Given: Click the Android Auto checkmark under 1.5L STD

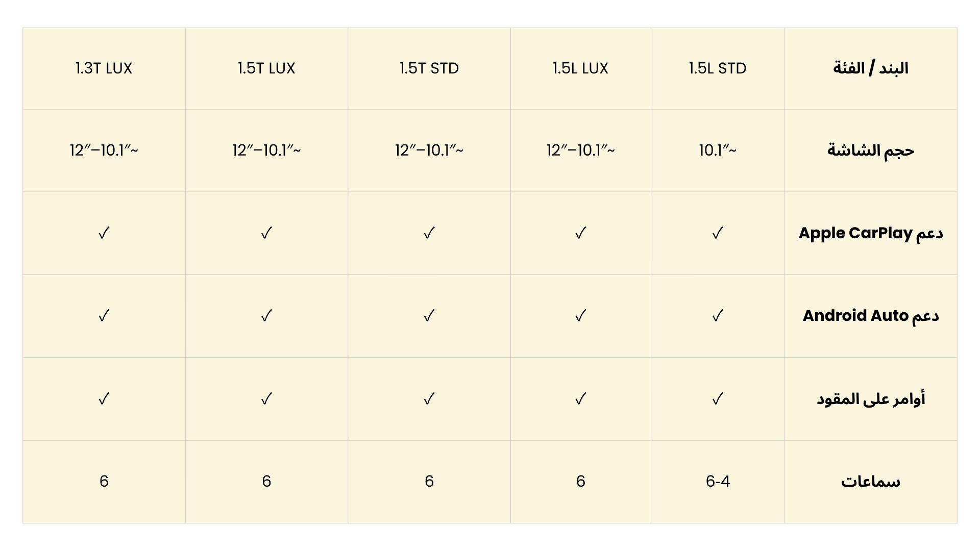Looking at the screenshot, I should pos(718,316).
